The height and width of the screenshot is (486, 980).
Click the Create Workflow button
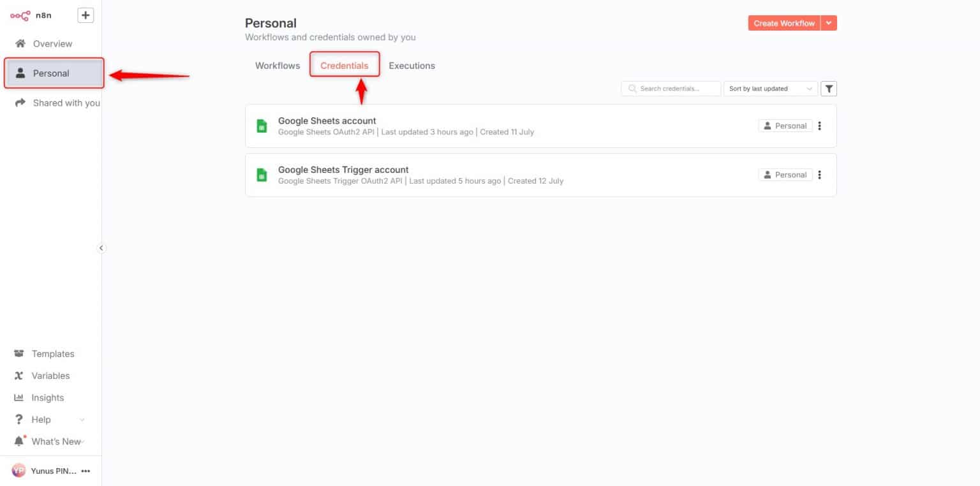[x=783, y=22]
